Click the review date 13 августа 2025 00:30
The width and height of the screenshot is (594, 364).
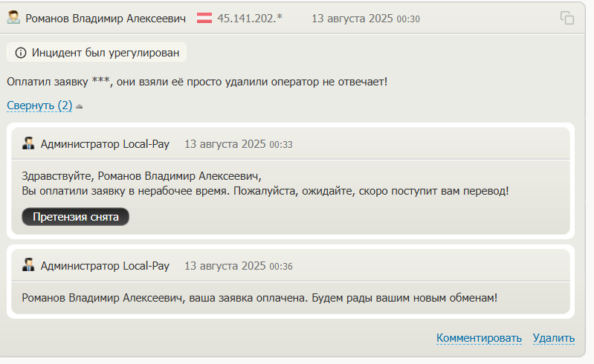365,18
